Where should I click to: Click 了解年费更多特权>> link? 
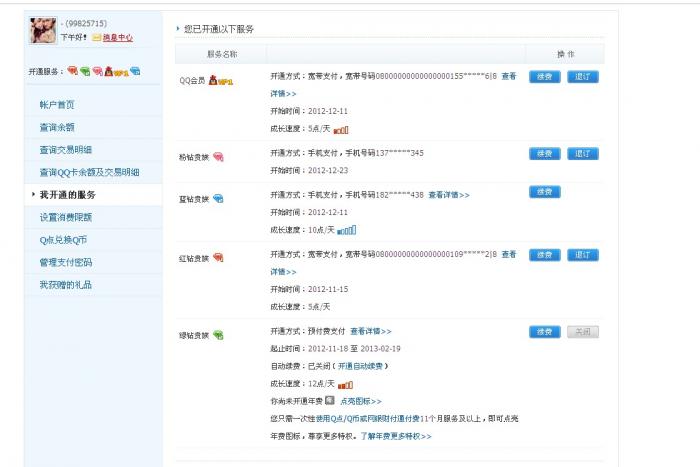pyautogui.click(x=396, y=436)
